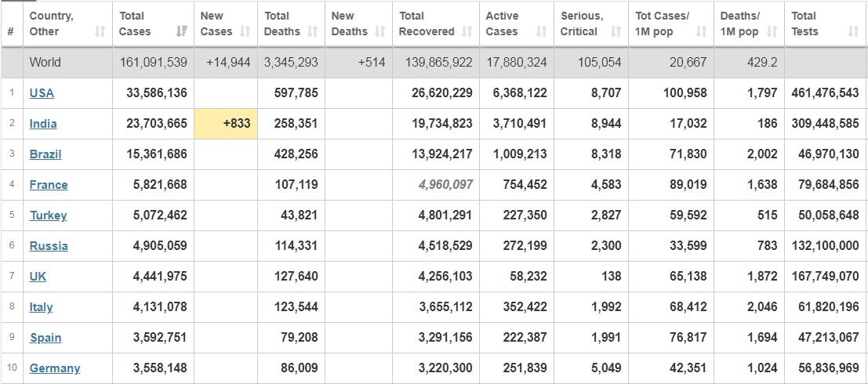Sort by Deaths/1M pop arrow icon
The image size is (868, 384).
point(772,31)
